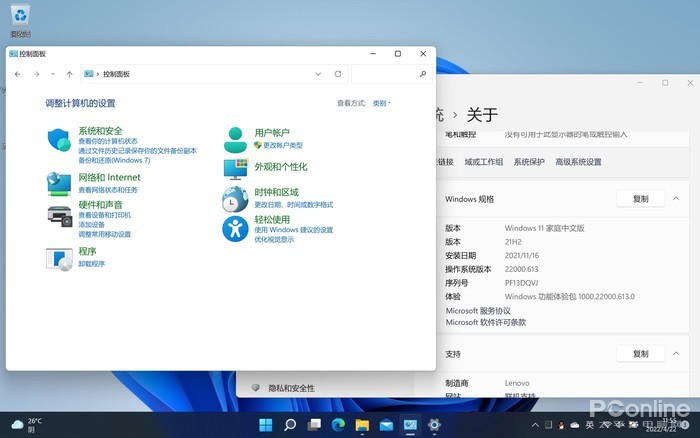Open the 高级系统设置 link
Image resolution: width=700 pixels, height=438 pixels.
(578, 162)
